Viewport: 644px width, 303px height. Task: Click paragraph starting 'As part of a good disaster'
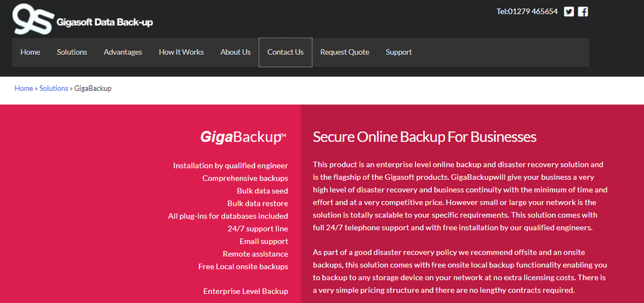pos(460,271)
